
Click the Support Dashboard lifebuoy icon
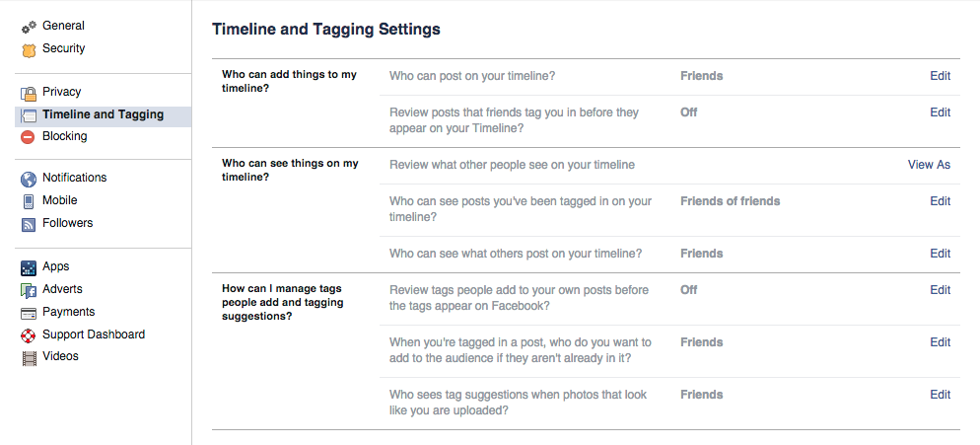tap(29, 335)
